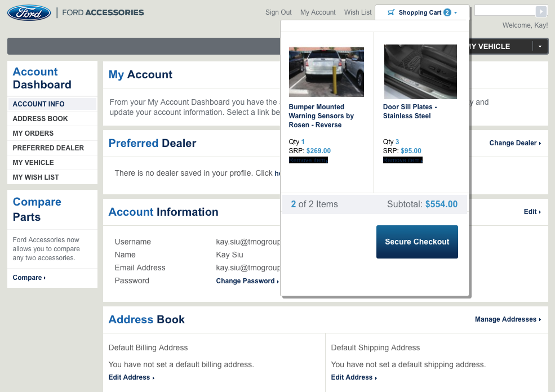This screenshot has height=392, width=555.
Task: Click Change Password link
Action: 247,281
